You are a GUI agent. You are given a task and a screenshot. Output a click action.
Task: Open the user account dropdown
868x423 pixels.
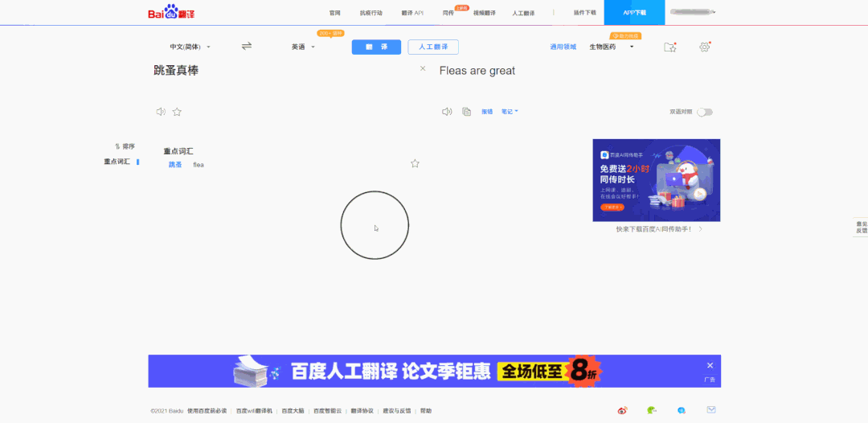[693, 12]
